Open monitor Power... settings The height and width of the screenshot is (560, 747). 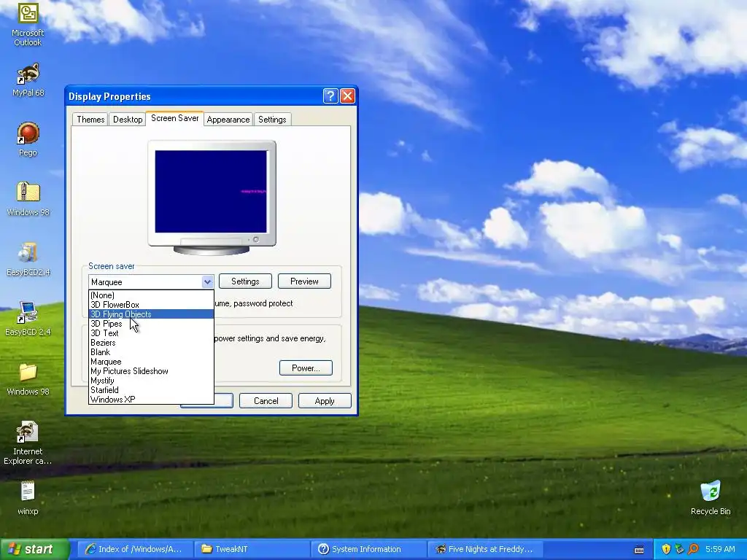(x=306, y=368)
